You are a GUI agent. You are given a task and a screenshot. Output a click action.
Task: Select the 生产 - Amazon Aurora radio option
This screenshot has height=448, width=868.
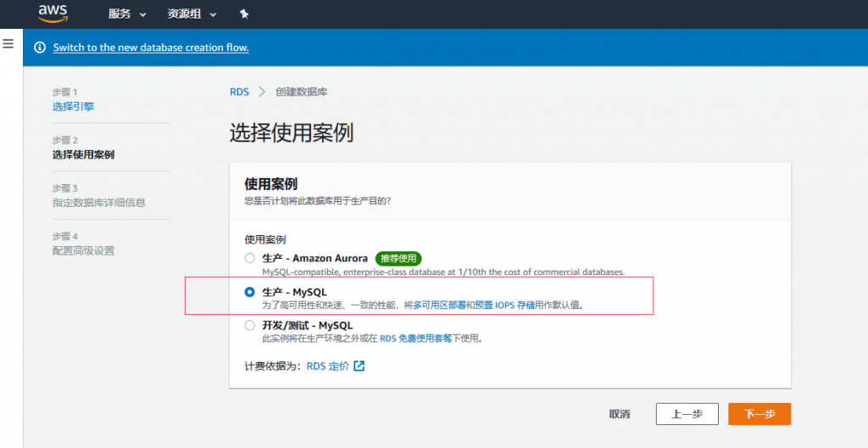[250, 258]
